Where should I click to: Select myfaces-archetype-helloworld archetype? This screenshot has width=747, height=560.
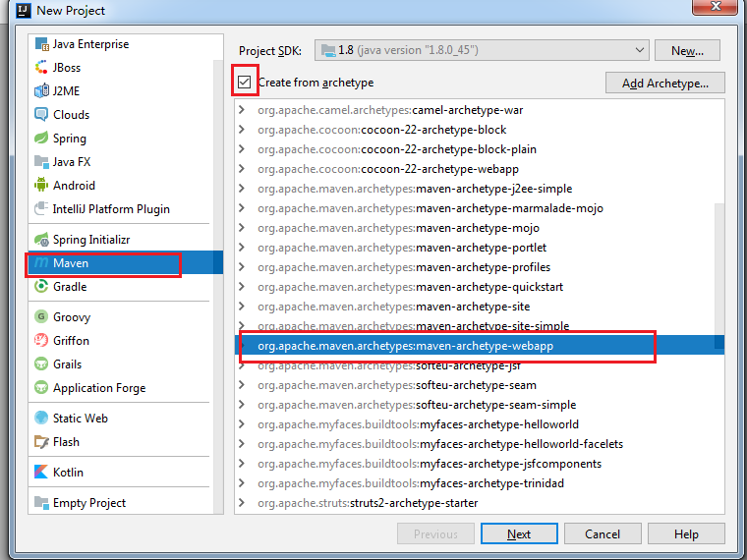point(480,424)
